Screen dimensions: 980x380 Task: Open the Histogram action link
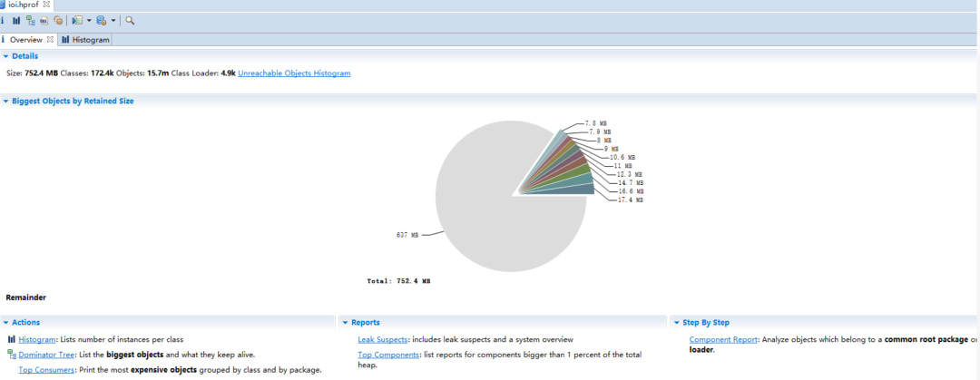click(x=37, y=339)
